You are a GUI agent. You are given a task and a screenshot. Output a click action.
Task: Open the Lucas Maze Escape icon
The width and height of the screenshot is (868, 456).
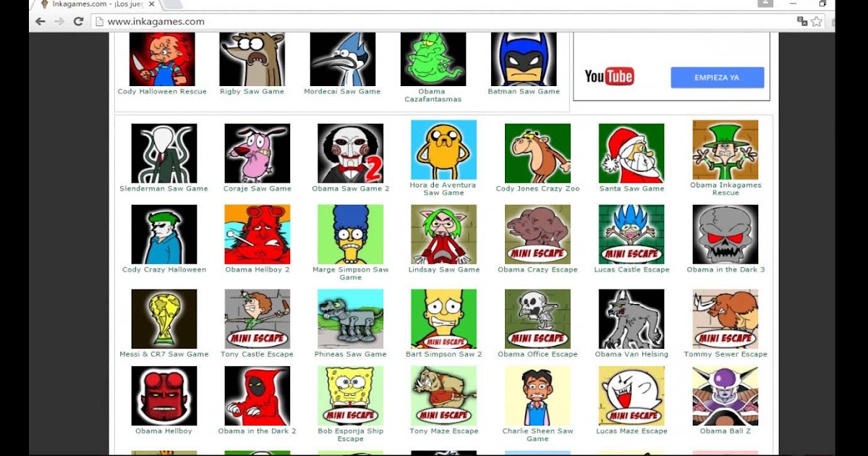pos(631,395)
